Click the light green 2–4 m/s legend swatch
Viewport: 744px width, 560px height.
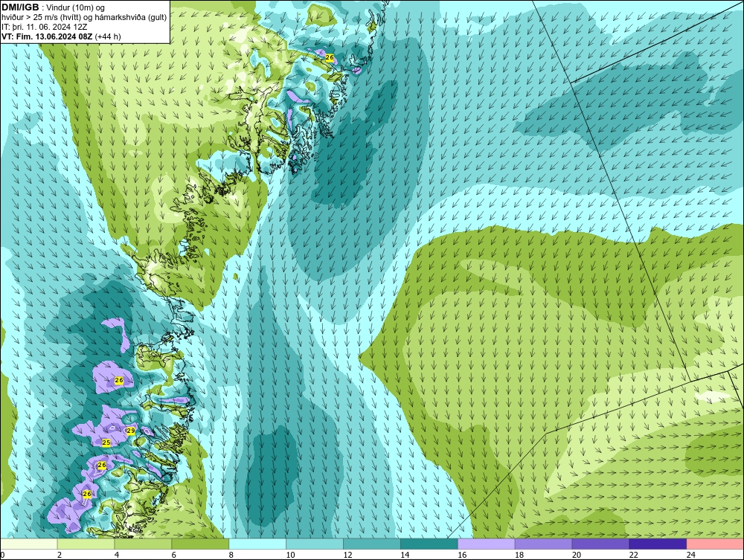86,544
